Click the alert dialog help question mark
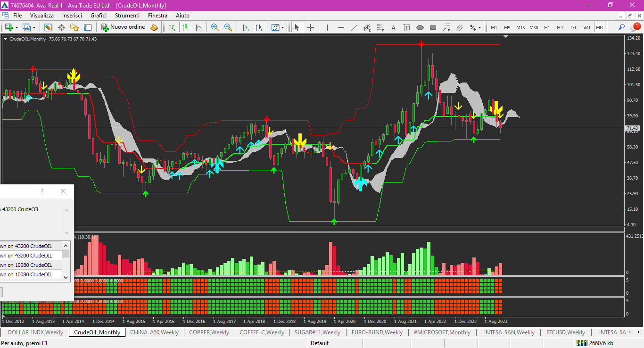644x348 pixels. (42, 191)
